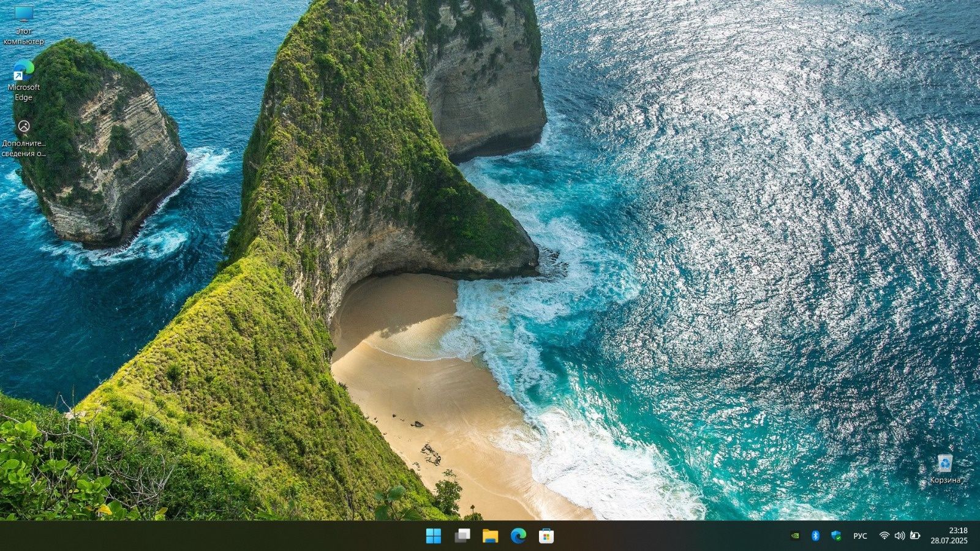Open Microsoft Store from the taskbar
980x551 pixels.
(x=546, y=536)
